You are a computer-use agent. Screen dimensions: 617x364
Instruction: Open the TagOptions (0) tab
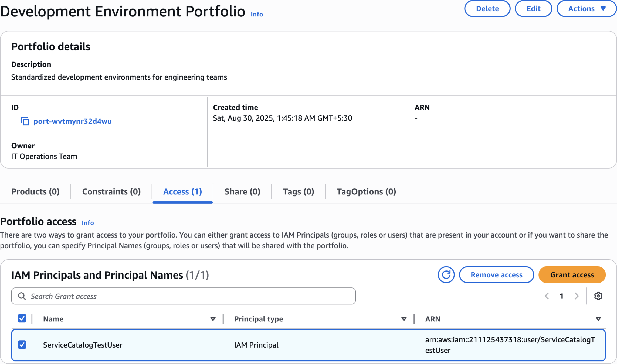[366, 191]
